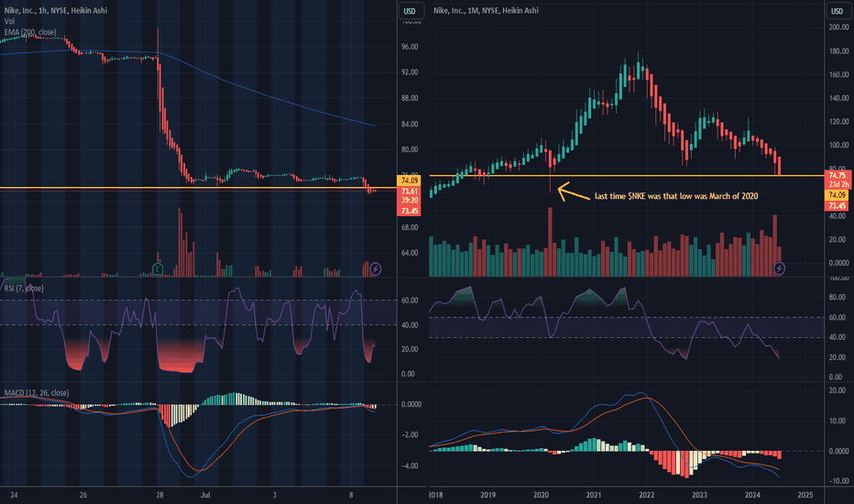Click the 2022 label on the monthly time axis
Viewport: 854px width, 504px height.
click(x=647, y=495)
